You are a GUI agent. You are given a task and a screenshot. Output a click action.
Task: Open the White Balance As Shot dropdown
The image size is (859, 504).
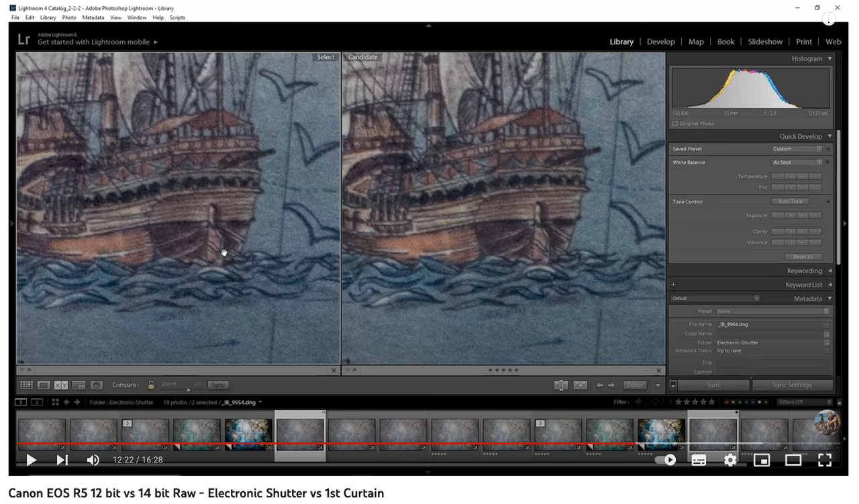[797, 162]
